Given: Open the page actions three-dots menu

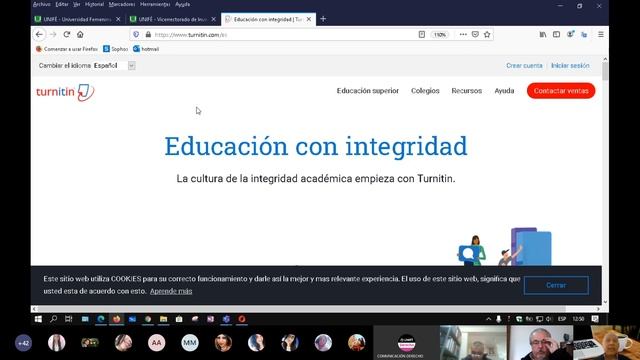Looking at the screenshot, I should pyautogui.click(x=463, y=35).
